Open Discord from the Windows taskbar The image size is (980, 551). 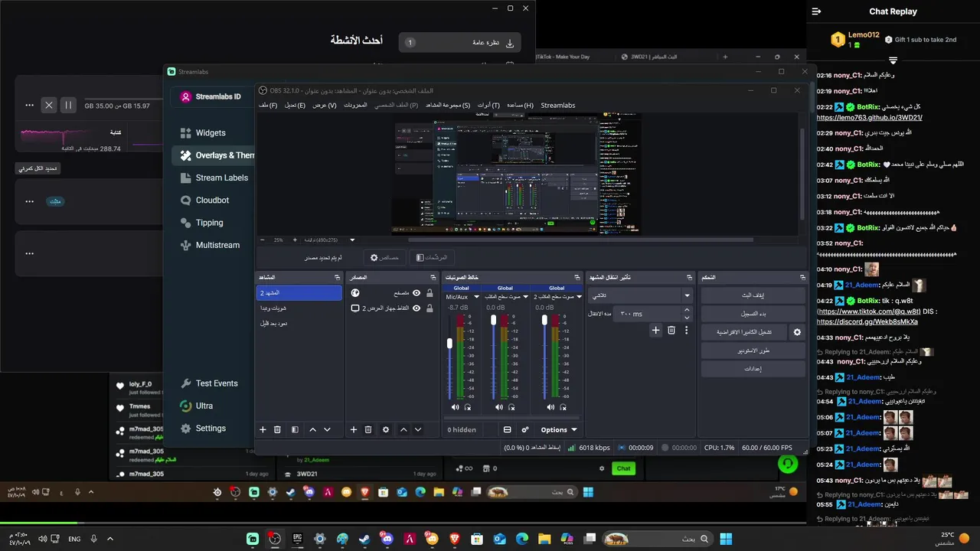(x=387, y=539)
